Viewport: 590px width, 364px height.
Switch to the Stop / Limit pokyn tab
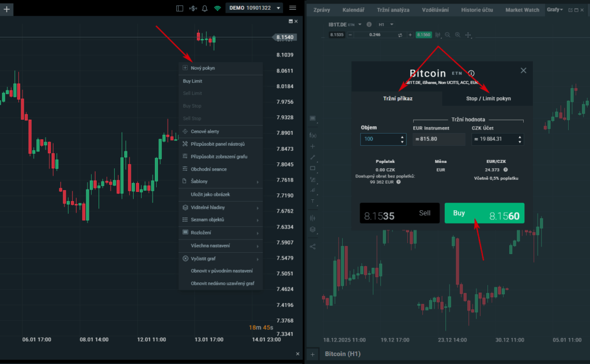pos(488,98)
